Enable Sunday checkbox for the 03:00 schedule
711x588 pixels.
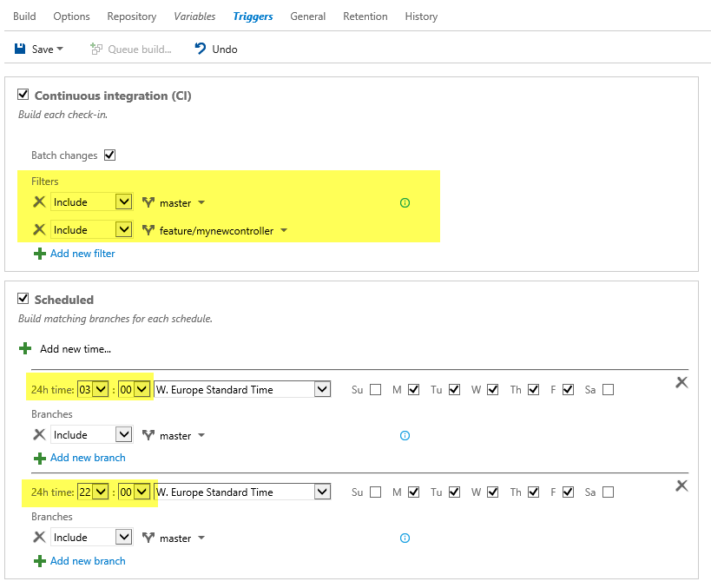375,390
